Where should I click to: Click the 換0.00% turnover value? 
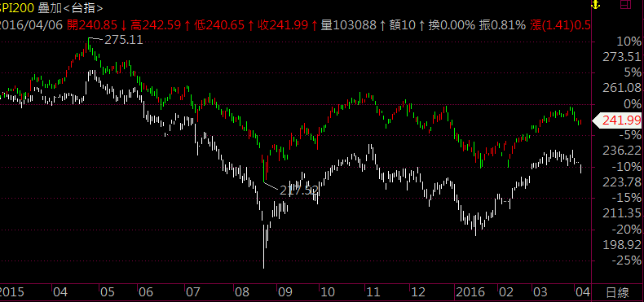coord(452,25)
